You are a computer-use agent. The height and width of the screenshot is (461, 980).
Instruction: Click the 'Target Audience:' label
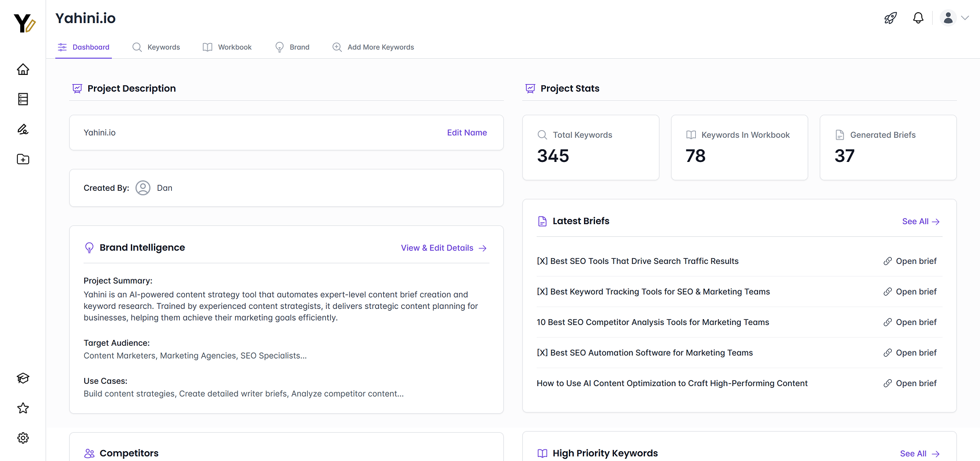point(116,343)
